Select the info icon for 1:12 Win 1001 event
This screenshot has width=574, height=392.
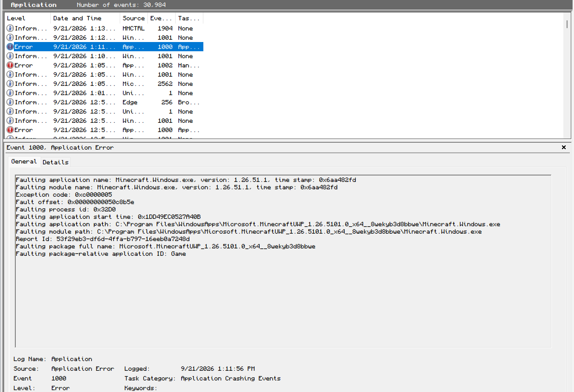10,37
